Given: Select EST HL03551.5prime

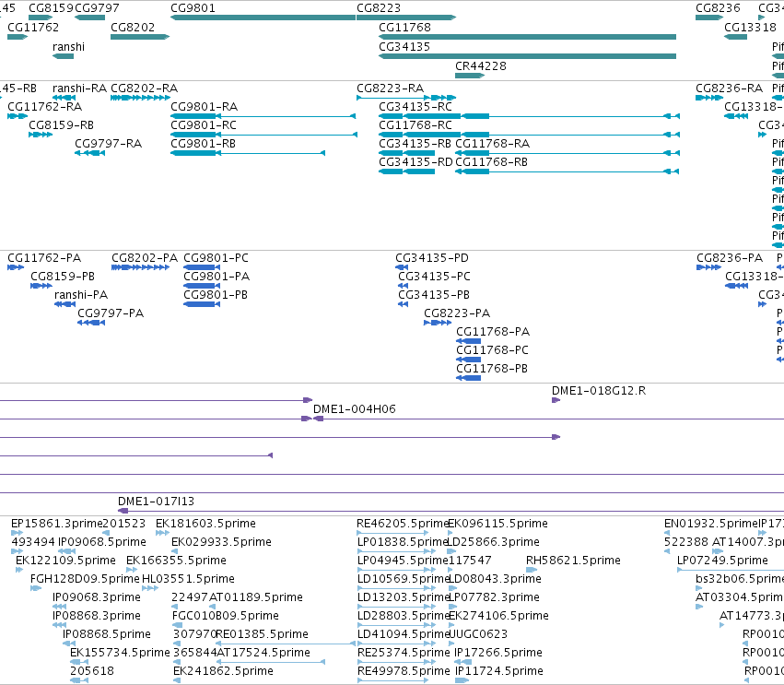Looking at the screenshot, I should (x=188, y=579).
